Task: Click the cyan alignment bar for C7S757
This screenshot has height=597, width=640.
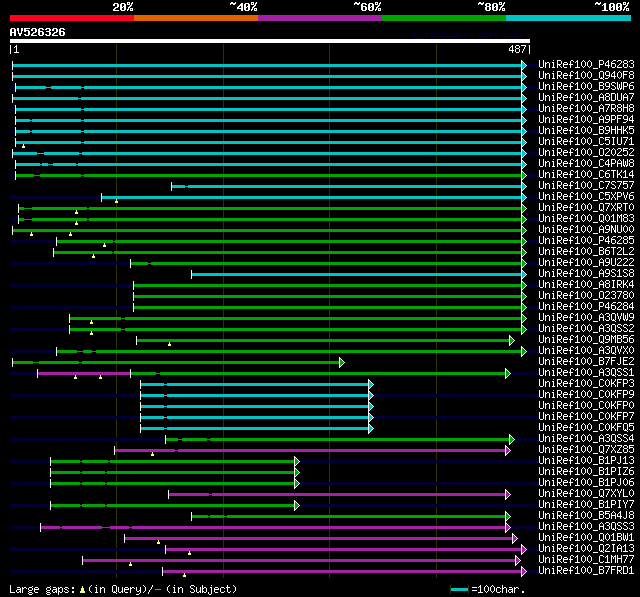Action: pos(347,186)
